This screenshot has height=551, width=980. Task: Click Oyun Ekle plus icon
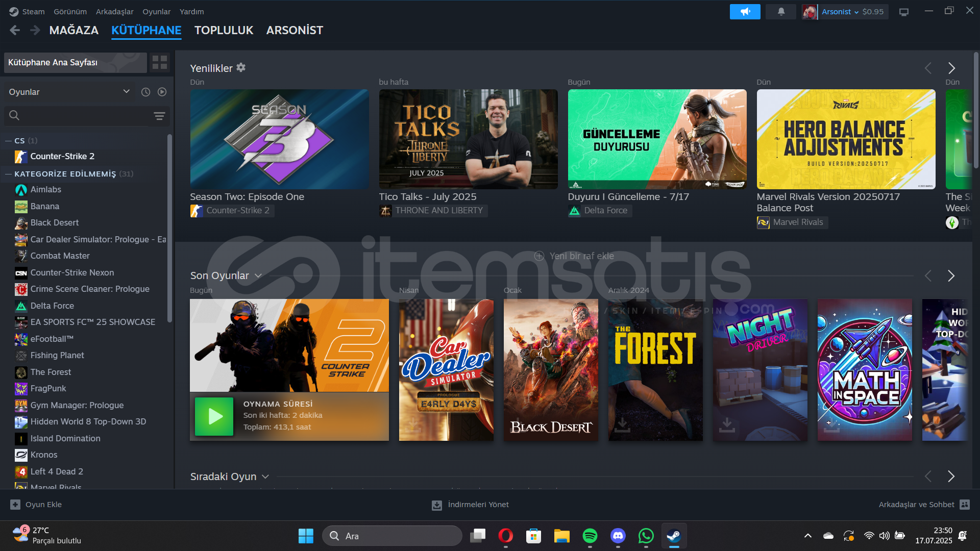[15, 505]
